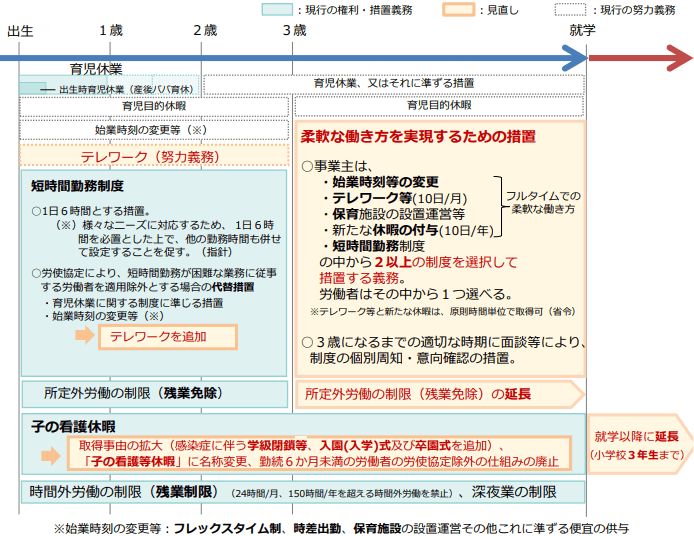Click 制度の個別周知・意向確認の措置。 line
The image size is (694, 536).
pos(413,358)
